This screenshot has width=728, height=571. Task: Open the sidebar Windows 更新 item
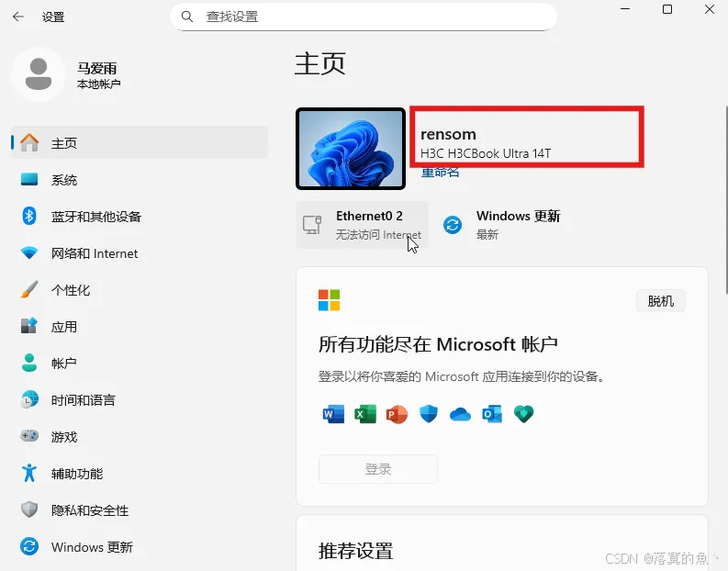pyautogui.click(x=140, y=547)
